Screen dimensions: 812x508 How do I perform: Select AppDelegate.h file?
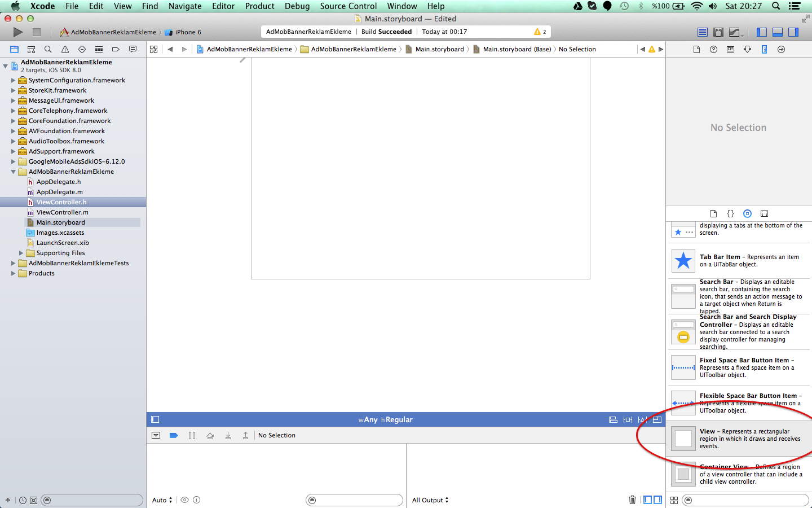(59, 182)
